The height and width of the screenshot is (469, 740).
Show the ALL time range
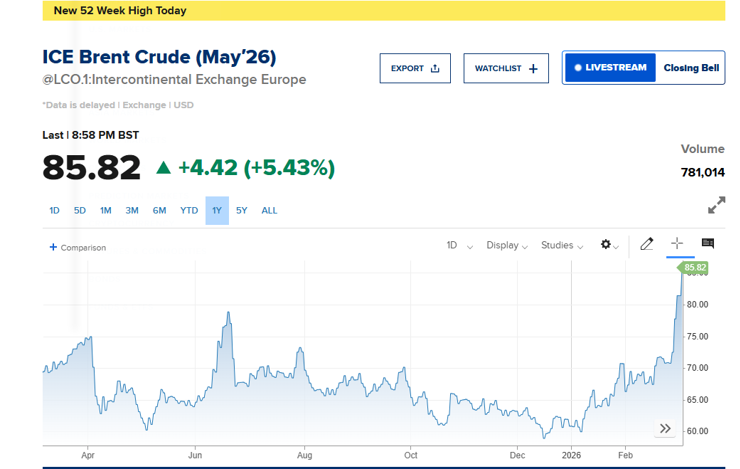(270, 211)
